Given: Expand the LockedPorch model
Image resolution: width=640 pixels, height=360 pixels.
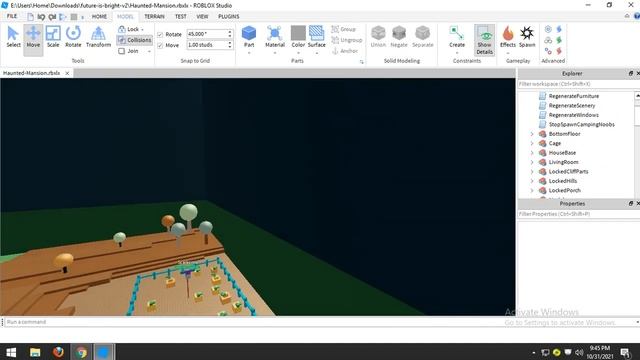Looking at the screenshot, I should coord(532,190).
